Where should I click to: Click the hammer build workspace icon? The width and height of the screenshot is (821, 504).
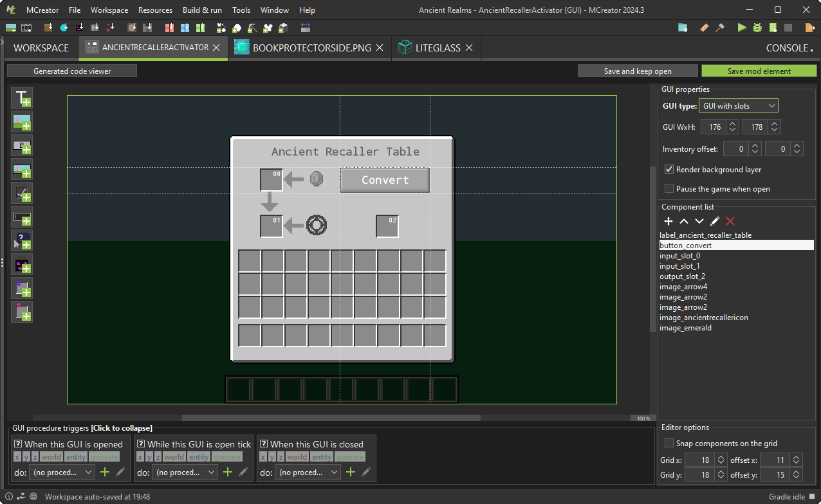coord(719,28)
